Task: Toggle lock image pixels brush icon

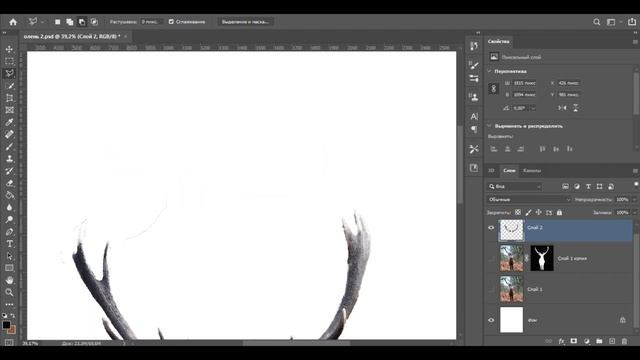Action: [x=528, y=212]
